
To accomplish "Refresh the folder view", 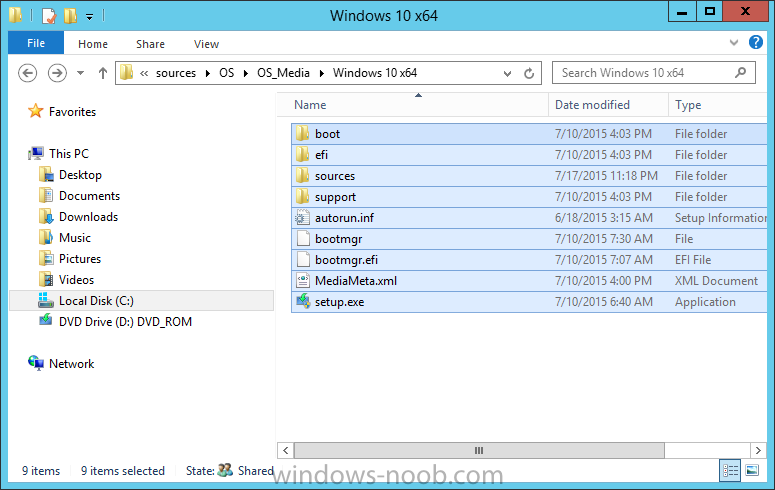I will coord(529,73).
